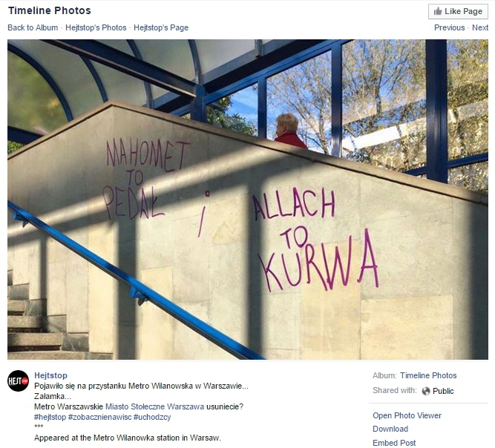Screen dimensions: 495x448
Task: Select Embed Post option
Action: [394, 443]
